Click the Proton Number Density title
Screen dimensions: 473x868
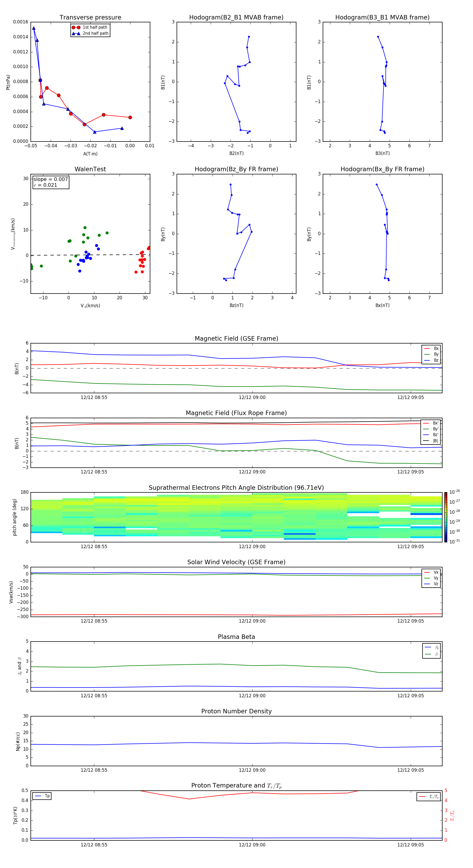coord(236,711)
